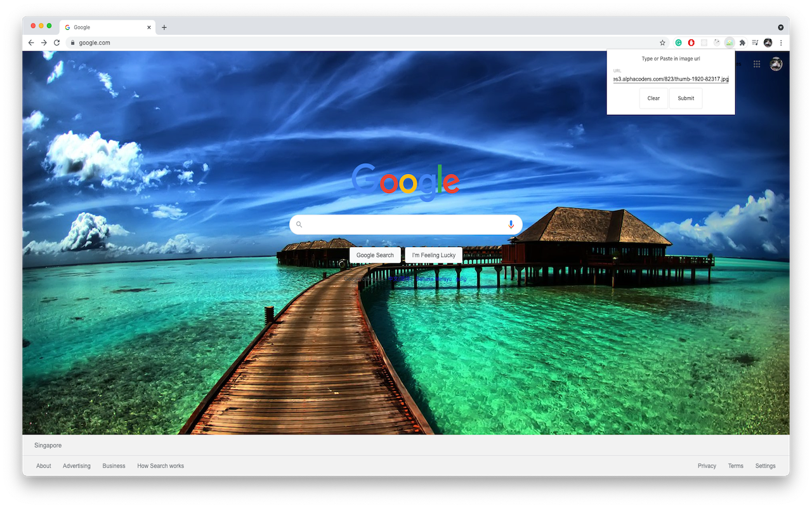Open the Grammarly extension icon

click(x=678, y=43)
